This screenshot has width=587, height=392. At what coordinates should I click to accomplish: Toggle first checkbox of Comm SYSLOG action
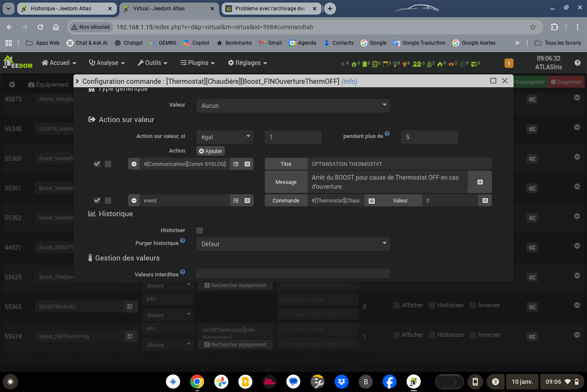[97, 164]
